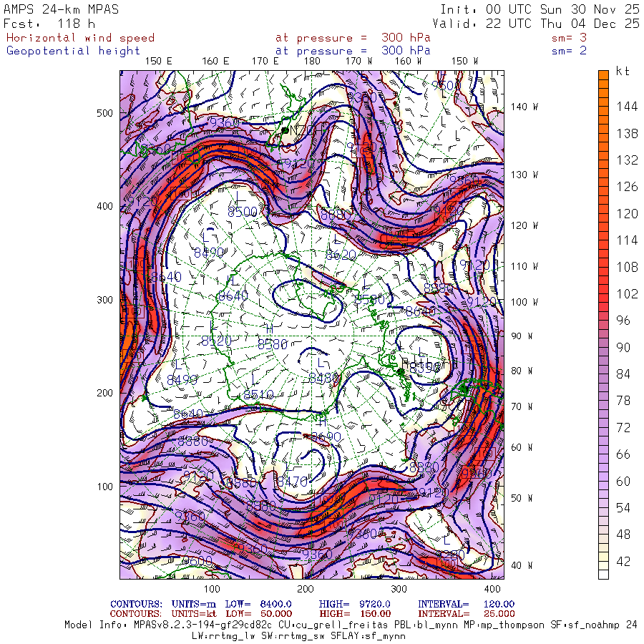Click the blue 'at pressure = 300 hPa' text
The image size is (644, 644).
pyautogui.click(x=353, y=51)
